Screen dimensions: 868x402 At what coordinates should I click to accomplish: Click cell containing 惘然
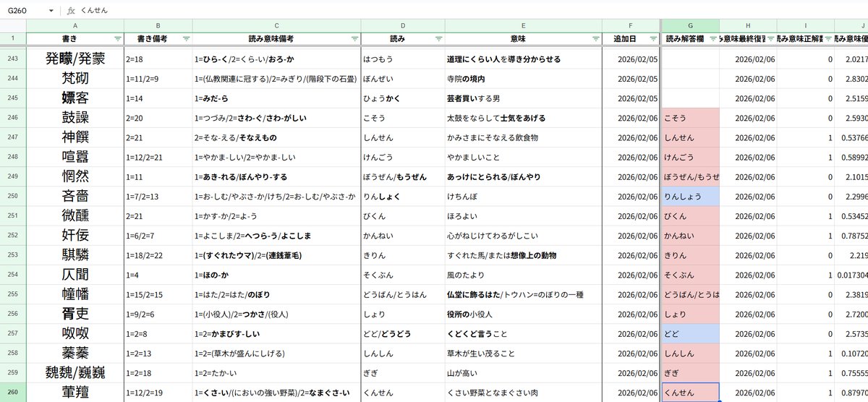75,177
